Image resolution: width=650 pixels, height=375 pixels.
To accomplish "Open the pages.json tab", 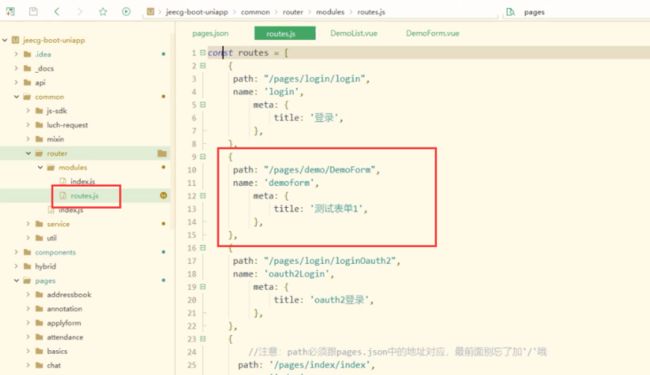I will pos(210,33).
